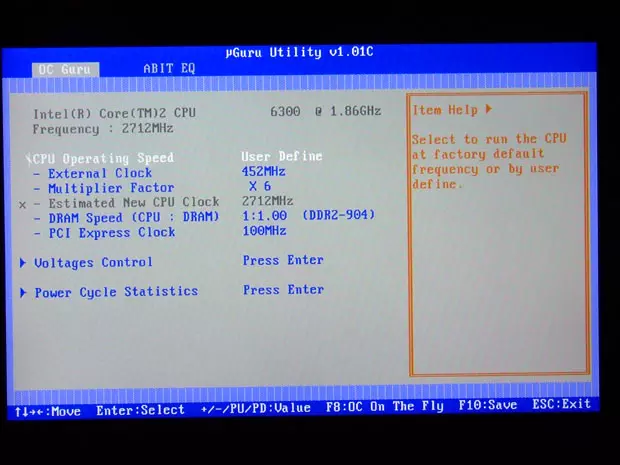620x465 pixels.
Task: Select the External Clock option
Action: 100,173
